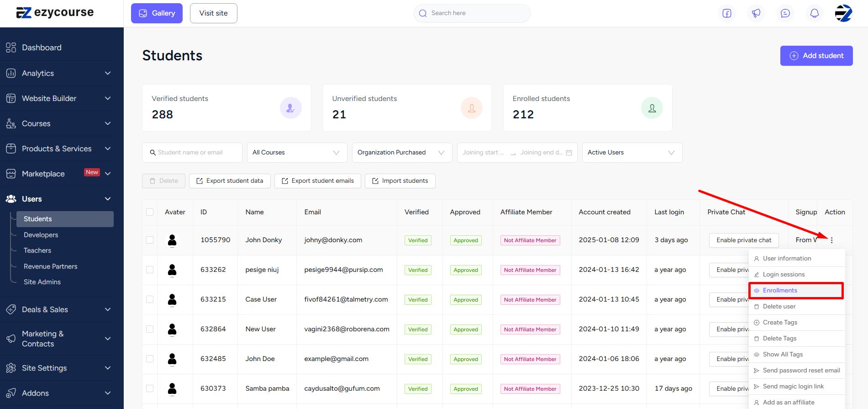Expand the Courses menu chevron
The height and width of the screenshot is (409, 868).
pyautogui.click(x=108, y=123)
